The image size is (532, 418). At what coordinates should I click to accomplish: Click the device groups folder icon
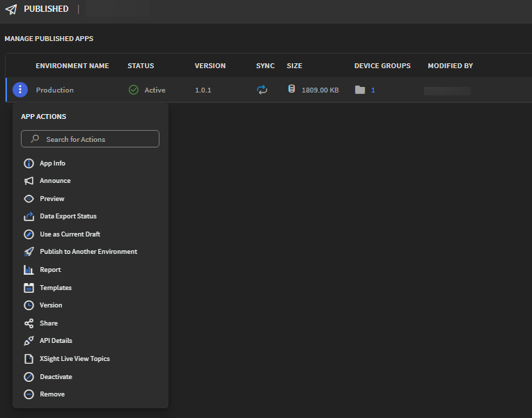(360, 90)
